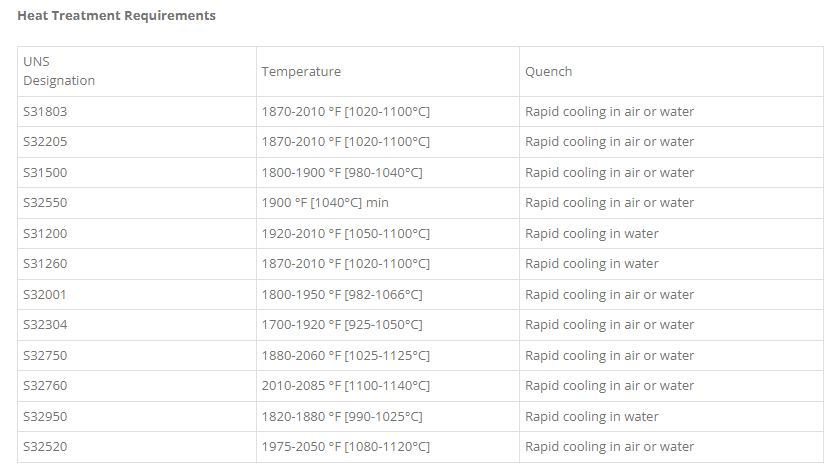Click the 2010-2085 °F temperature cell
Image resolution: width=839 pixels, height=466 pixels.
point(345,386)
